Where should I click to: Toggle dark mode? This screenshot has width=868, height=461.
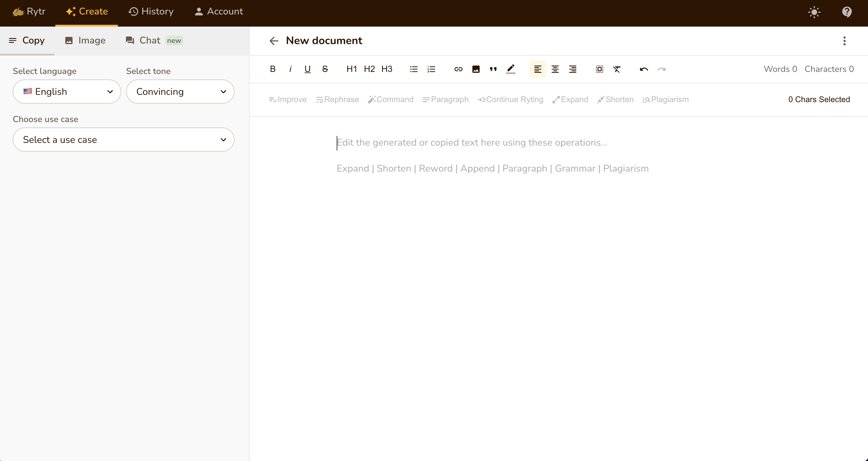pyautogui.click(x=815, y=12)
